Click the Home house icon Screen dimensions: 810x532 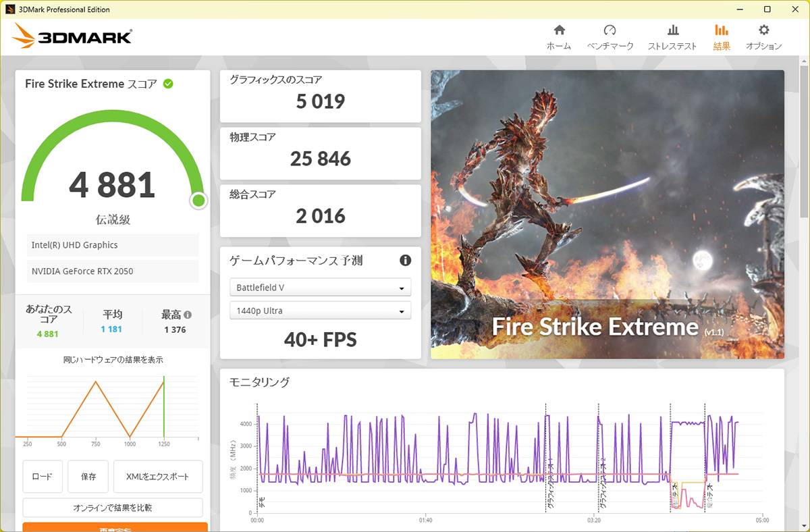pos(559,30)
